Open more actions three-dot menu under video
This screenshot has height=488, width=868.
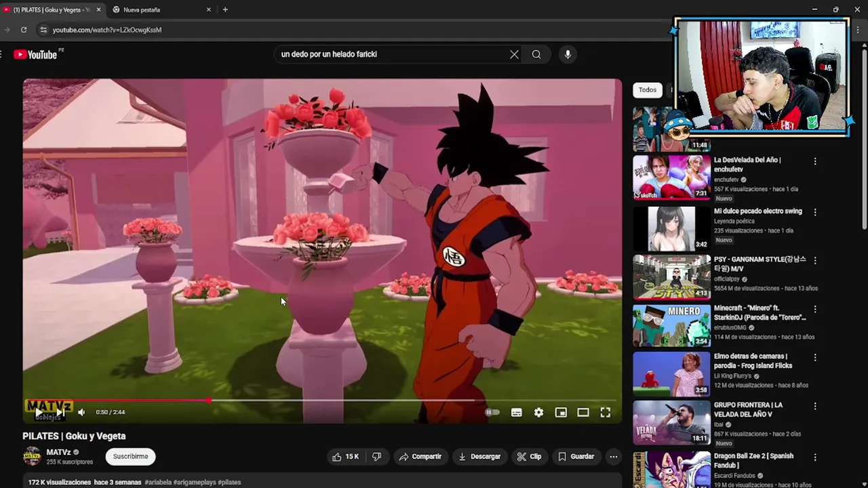[614, 457]
